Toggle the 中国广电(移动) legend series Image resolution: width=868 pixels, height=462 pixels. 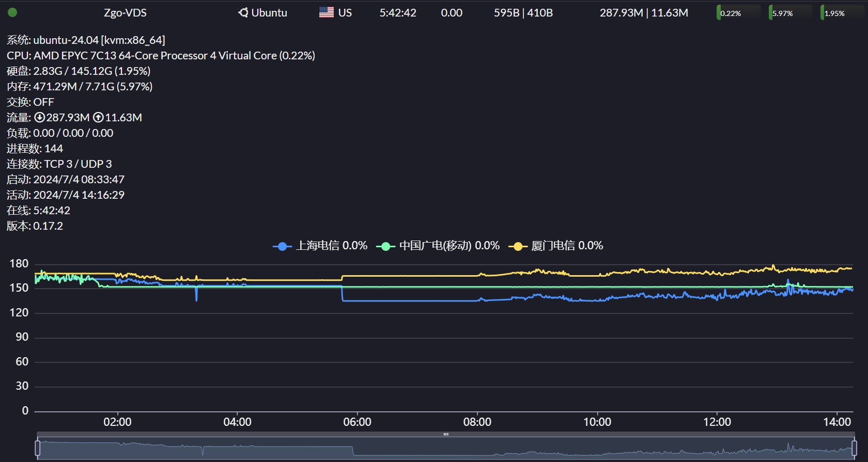click(438, 246)
